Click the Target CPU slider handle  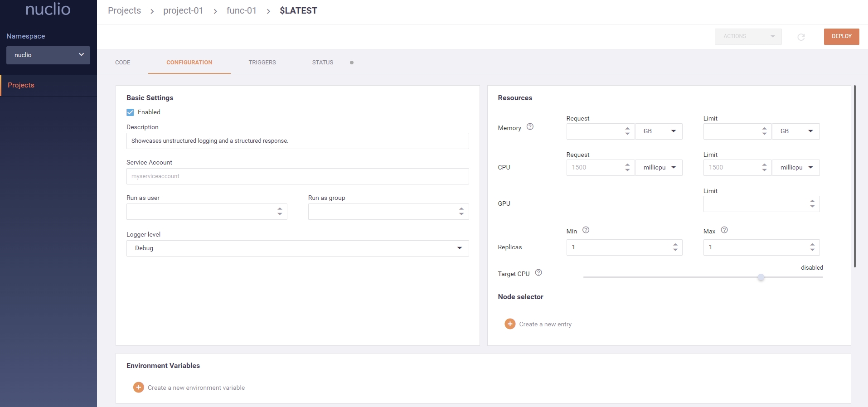(x=761, y=277)
